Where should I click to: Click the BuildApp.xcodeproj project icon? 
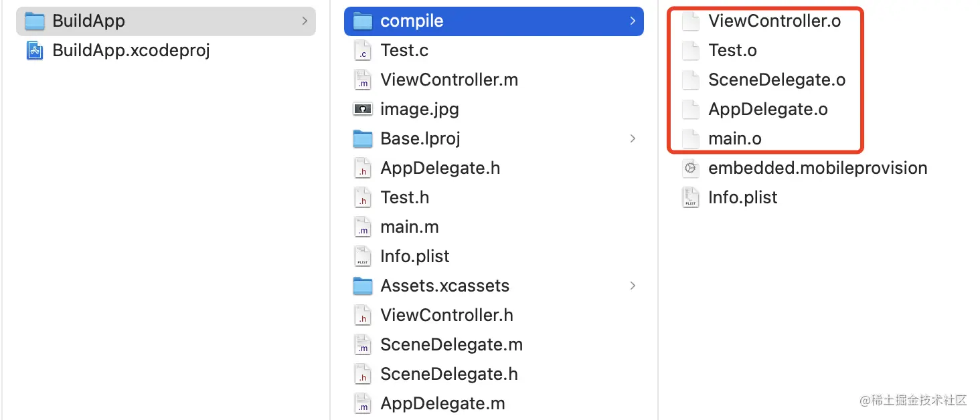(x=35, y=50)
